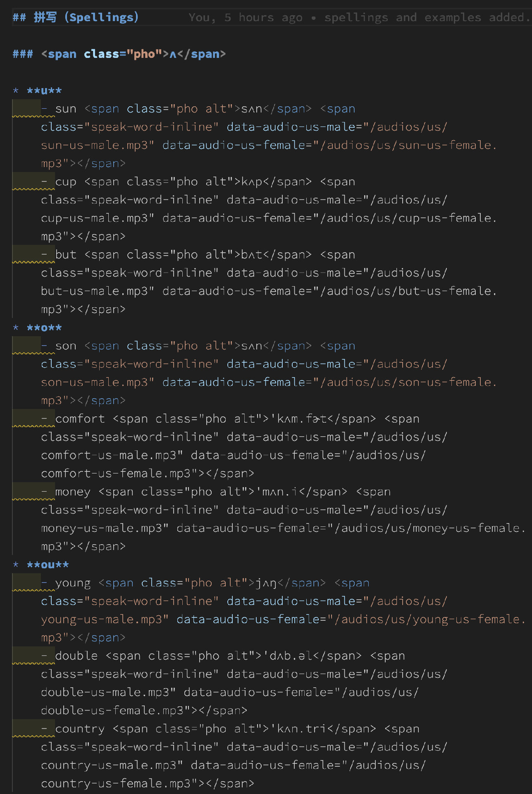Click the warning squiggle before the "money" item

pyautogui.click(x=33, y=499)
